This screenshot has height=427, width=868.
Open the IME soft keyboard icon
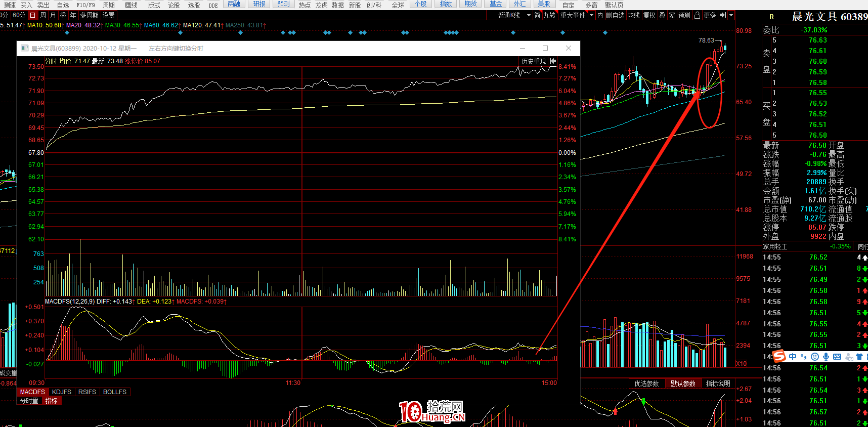(x=837, y=357)
